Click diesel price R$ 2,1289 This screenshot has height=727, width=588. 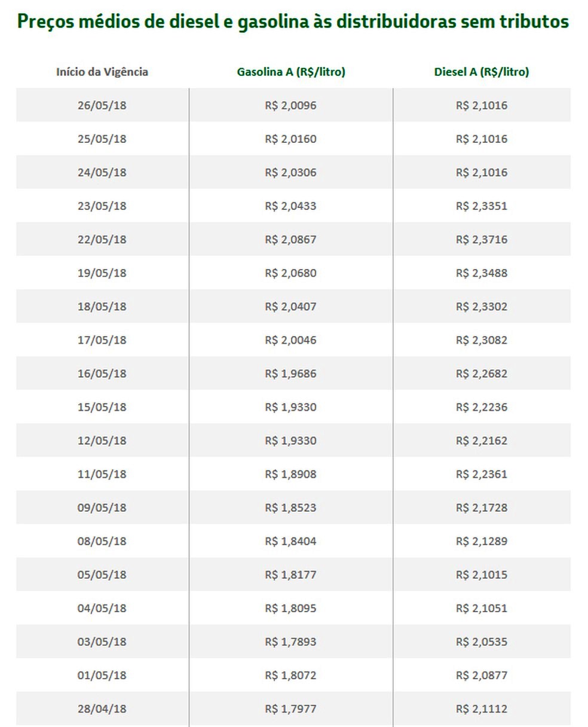point(481,541)
